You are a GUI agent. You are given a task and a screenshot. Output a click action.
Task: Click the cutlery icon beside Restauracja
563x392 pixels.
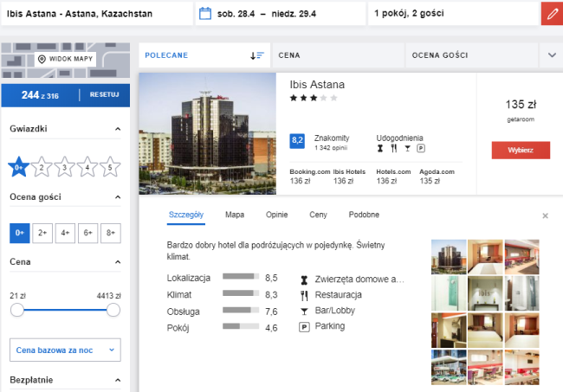pyautogui.click(x=304, y=296)
